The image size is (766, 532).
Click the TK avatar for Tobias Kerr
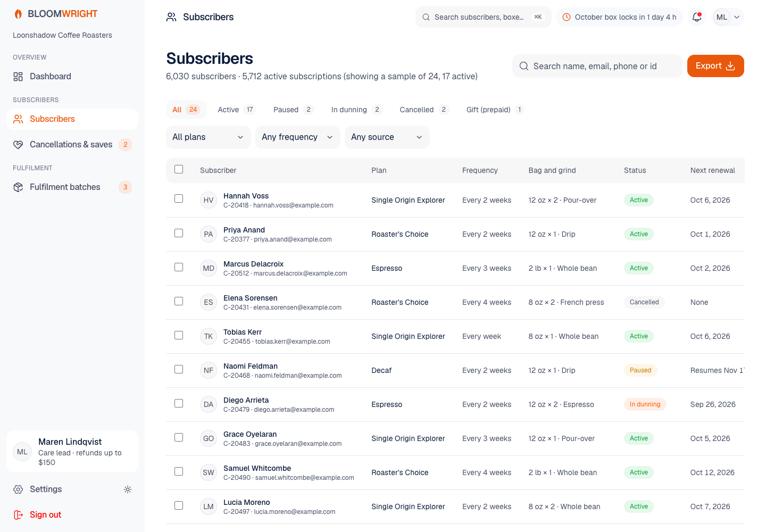(209, 336)
